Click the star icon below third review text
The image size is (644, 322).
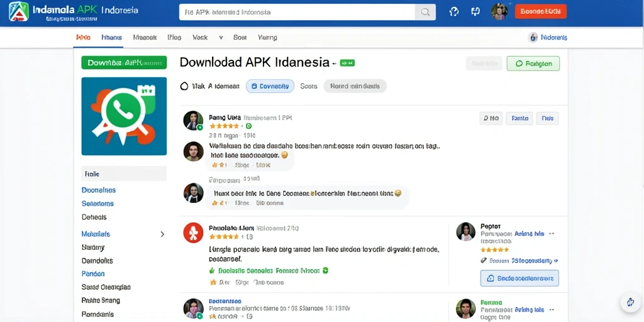point(213,282)
